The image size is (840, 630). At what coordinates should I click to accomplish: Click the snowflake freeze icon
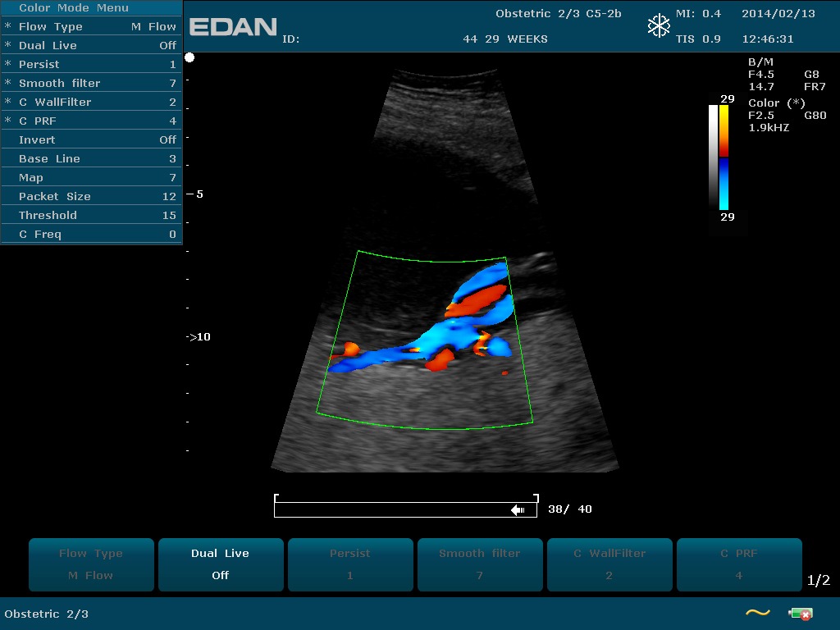point(659,26)
